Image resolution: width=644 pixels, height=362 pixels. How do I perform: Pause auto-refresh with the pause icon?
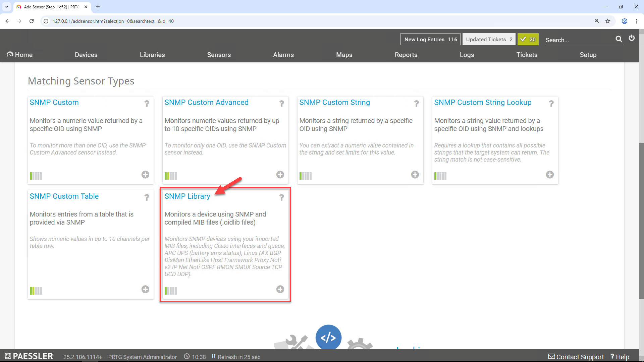[214, 357]
